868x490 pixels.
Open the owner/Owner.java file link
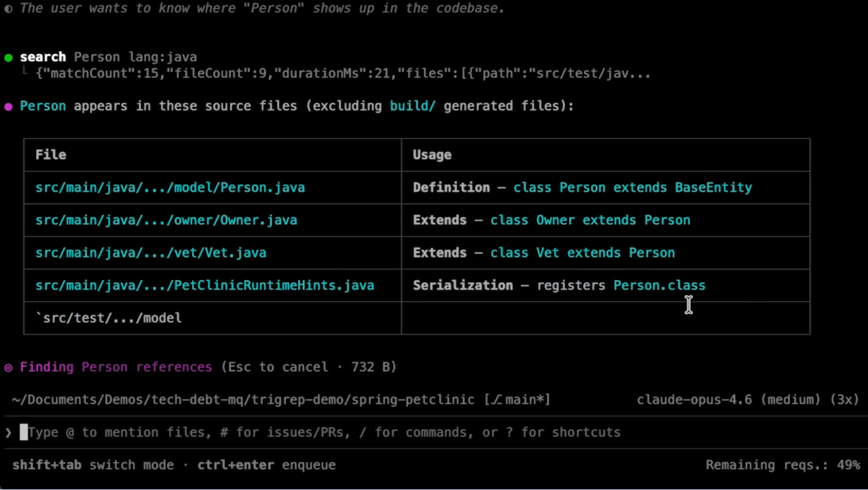166,220
